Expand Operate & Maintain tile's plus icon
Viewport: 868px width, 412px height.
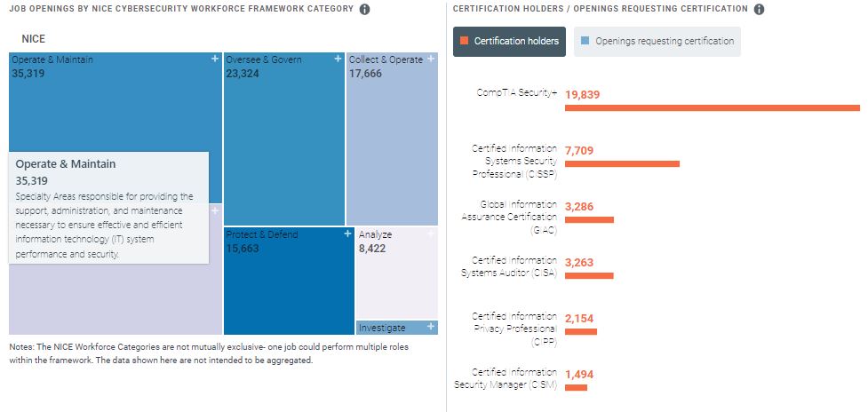click(215, 59)
